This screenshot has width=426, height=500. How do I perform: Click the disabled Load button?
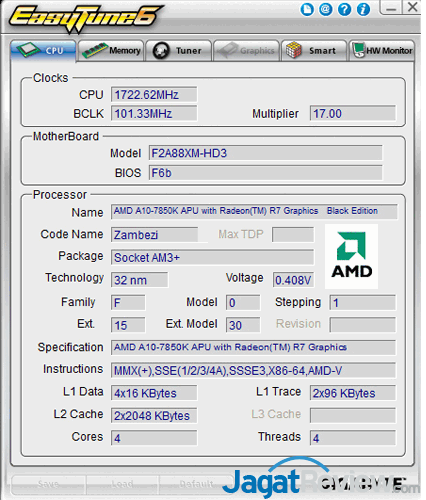pos(122,484)
